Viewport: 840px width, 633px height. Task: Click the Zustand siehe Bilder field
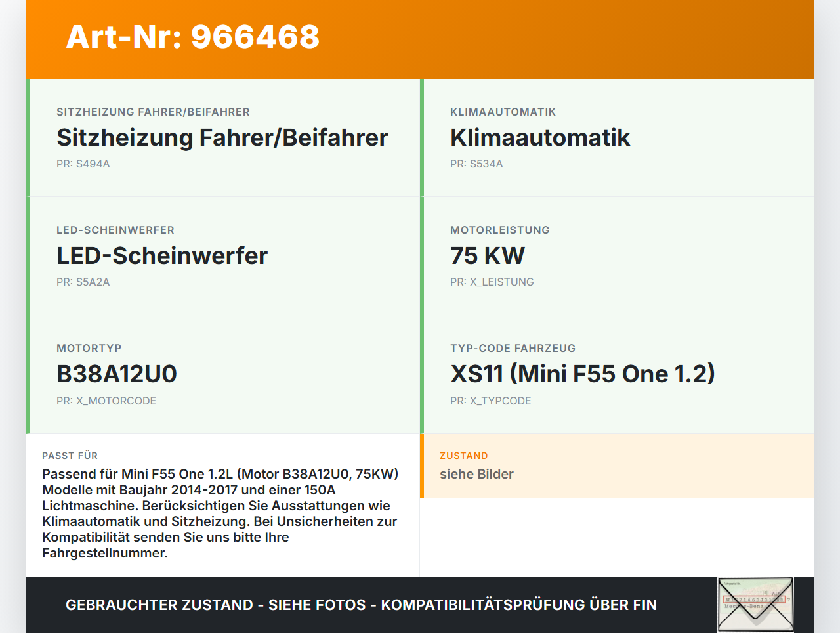click(476, 474)
